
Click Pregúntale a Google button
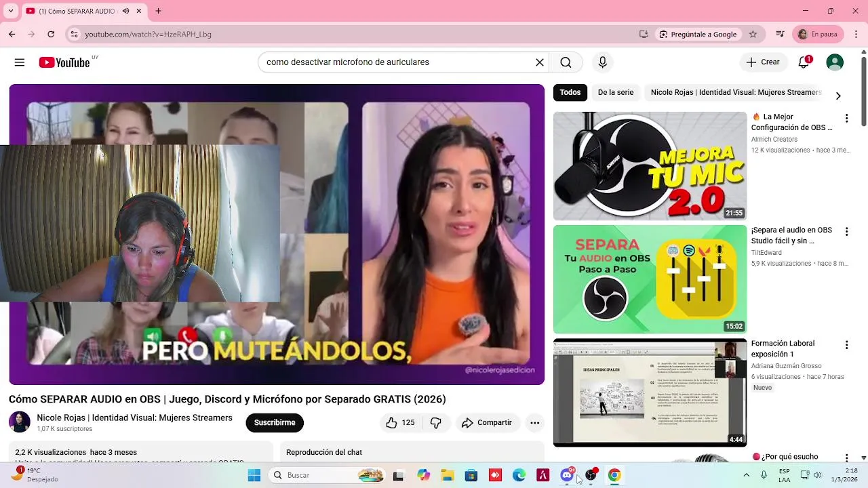click(x=698, y=34)
